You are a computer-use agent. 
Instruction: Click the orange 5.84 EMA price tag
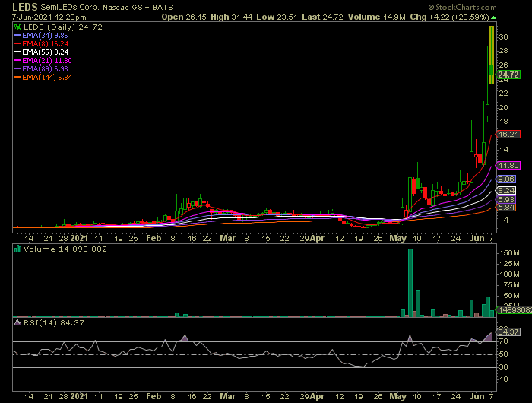tap(506, 207)
